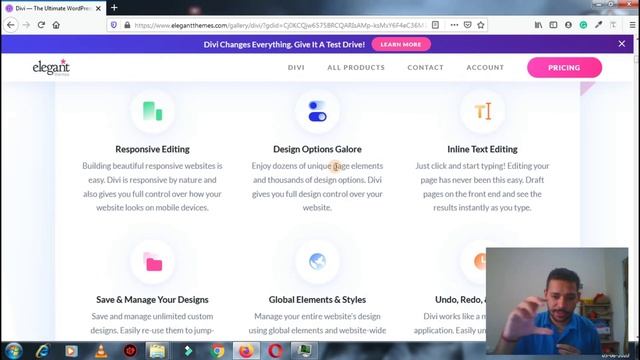Go back using the browser back arrow
The height and width of the screenshot is (360, 640).
point(11,25)
